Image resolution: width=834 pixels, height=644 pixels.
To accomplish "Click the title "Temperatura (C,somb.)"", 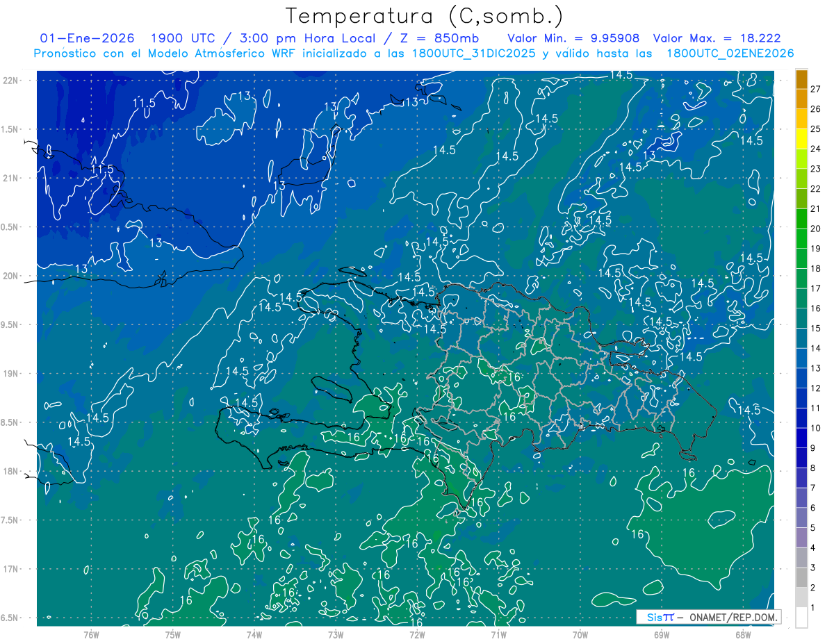I will click(x=425, y=16).
